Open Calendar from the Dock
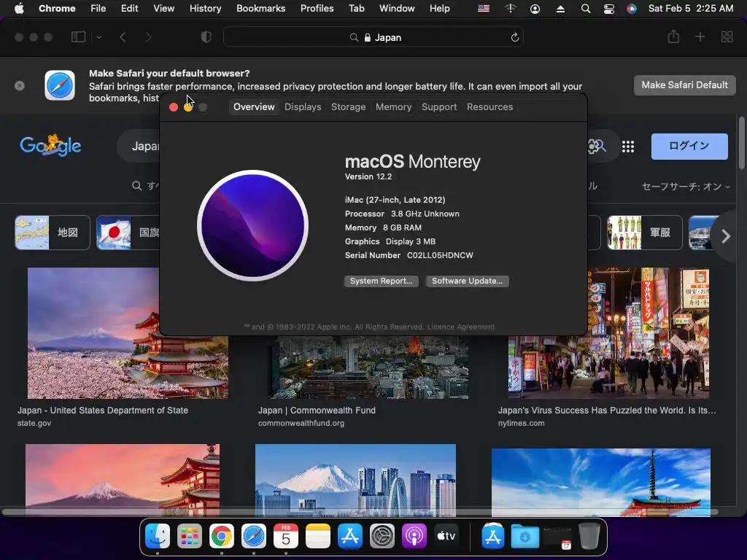Screen dimensions: 747x560 pyautogui.click(x=286, y=537)
